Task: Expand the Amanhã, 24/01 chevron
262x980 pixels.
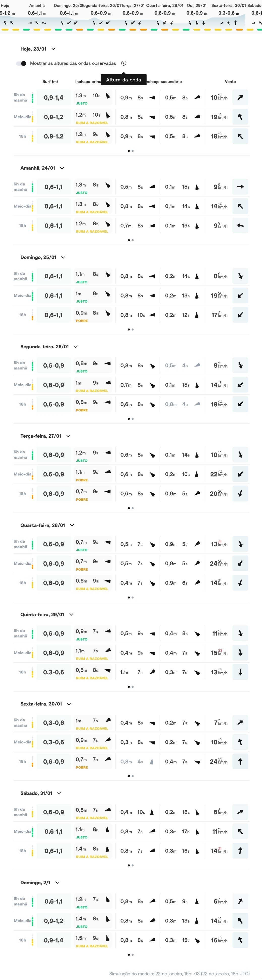Action: point(62,168)
